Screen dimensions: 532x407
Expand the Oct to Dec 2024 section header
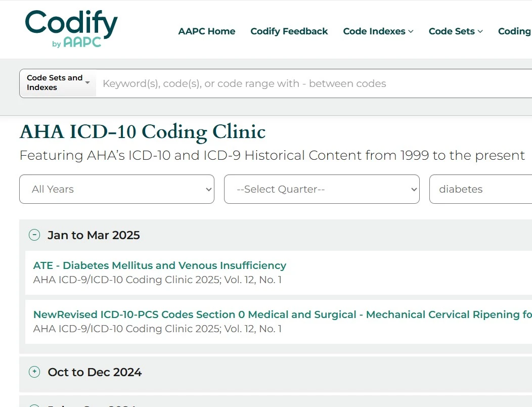[x=95, y=372]
